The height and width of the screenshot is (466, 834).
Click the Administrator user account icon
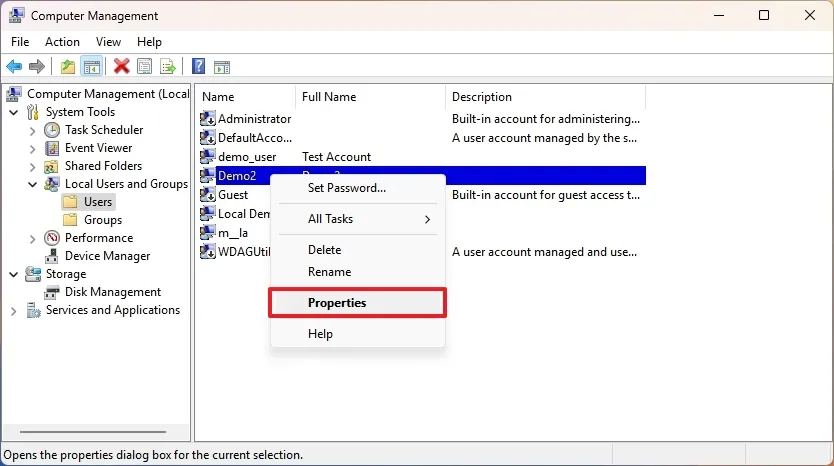208,119
